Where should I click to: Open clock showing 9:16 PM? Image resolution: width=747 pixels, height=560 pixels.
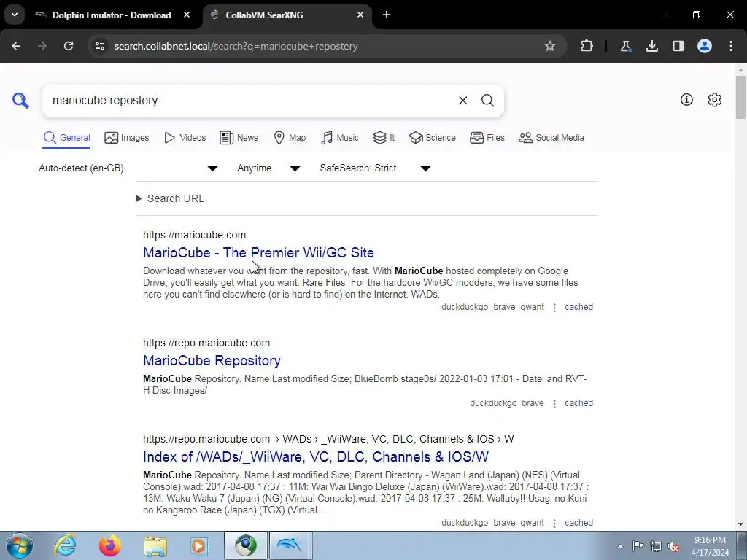[710, 546]
